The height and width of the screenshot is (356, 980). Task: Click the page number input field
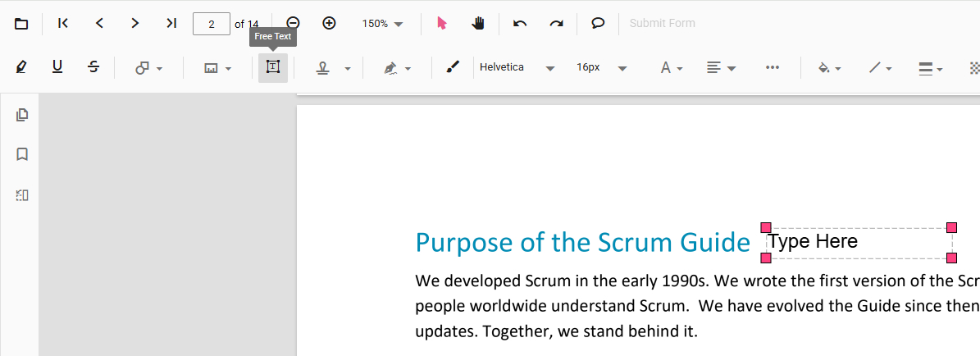click(212, 24)
